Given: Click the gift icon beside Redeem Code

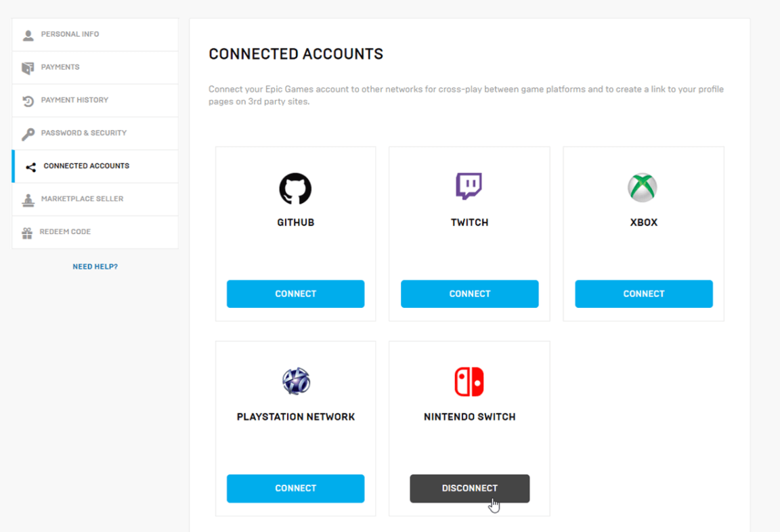Looking at the screenshot, I should pyautogui.click(x=27, y=233).
